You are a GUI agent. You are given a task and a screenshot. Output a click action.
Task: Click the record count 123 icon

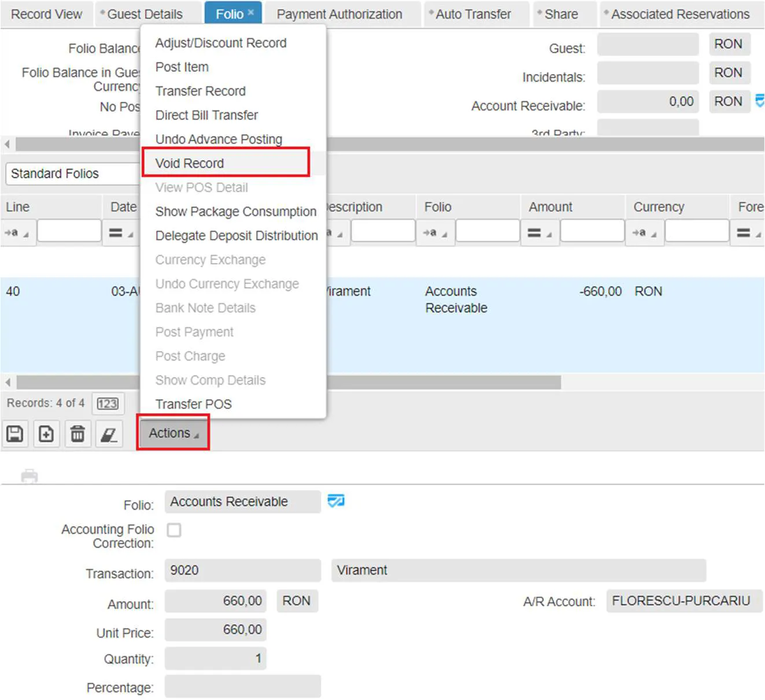108,403
